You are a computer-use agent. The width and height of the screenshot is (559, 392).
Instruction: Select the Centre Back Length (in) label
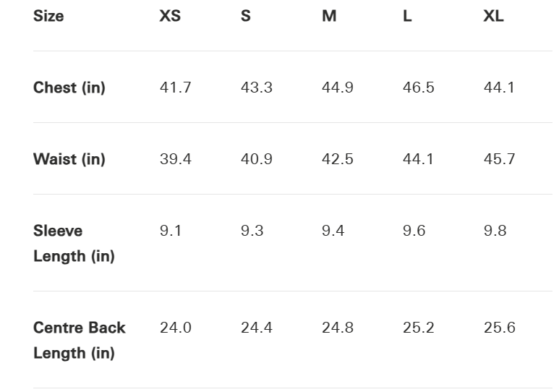80,340
